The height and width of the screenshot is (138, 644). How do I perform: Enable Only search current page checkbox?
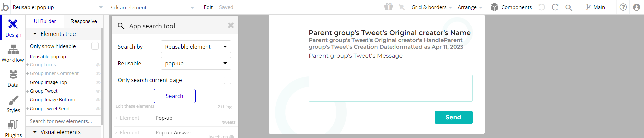(227, 80)
